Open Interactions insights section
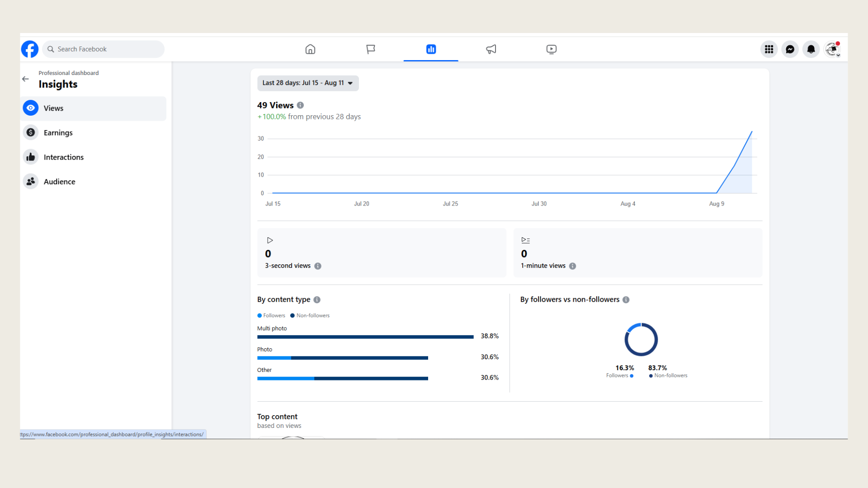This screenshot has width=868, height=488. 63,157
